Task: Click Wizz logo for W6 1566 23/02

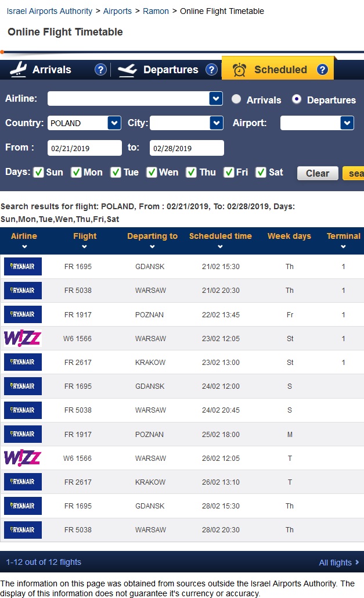Action: pyautogui.click(x=23, y=338)
